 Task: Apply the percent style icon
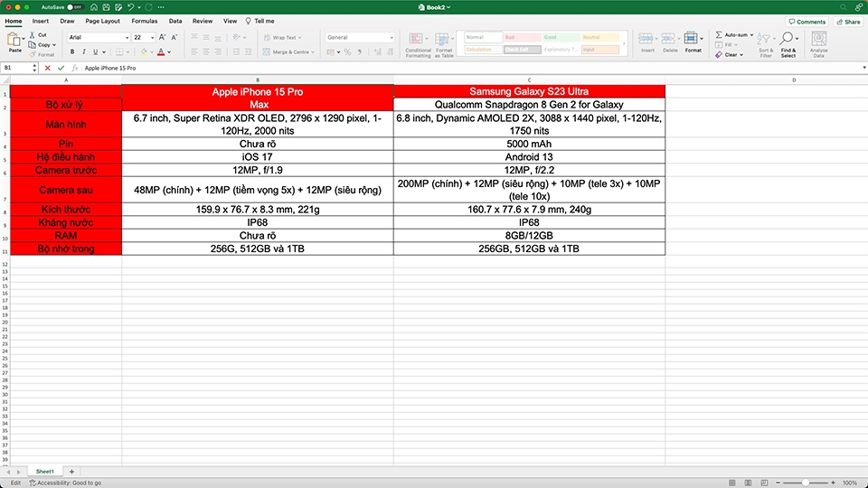pyautogui.click(x=347, y=52)
